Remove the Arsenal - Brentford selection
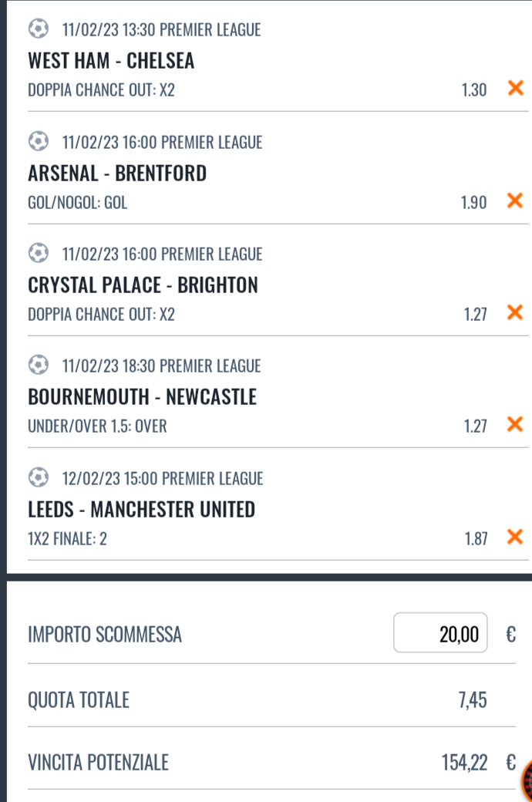The height and width of the screenshot is (802, 532). pyautogui.click(x=514, y=201)
